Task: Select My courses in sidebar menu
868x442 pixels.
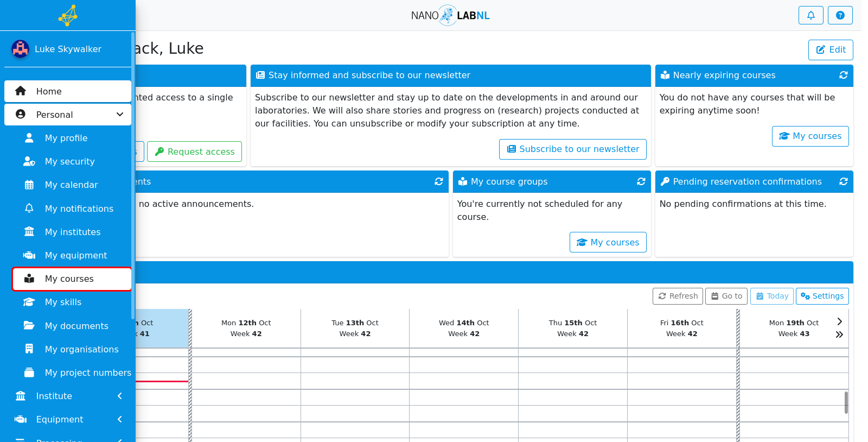Action: tap(72, 279)
